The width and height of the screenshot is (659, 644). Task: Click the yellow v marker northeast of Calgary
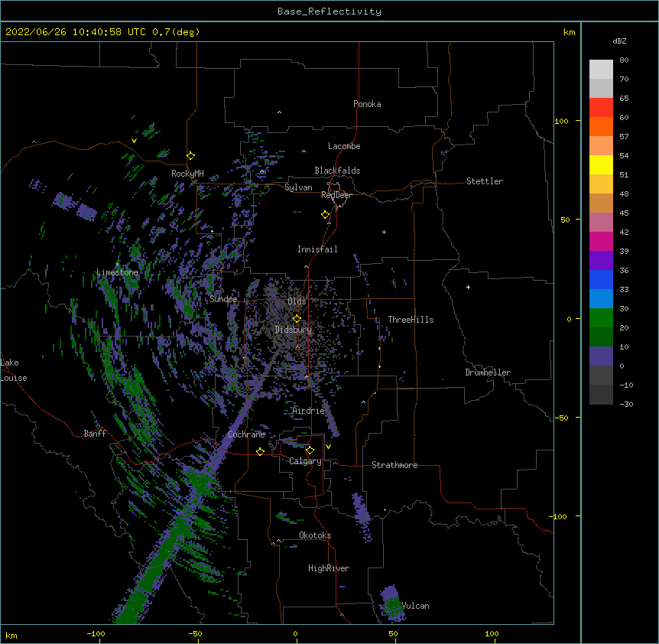pos(328,447)
